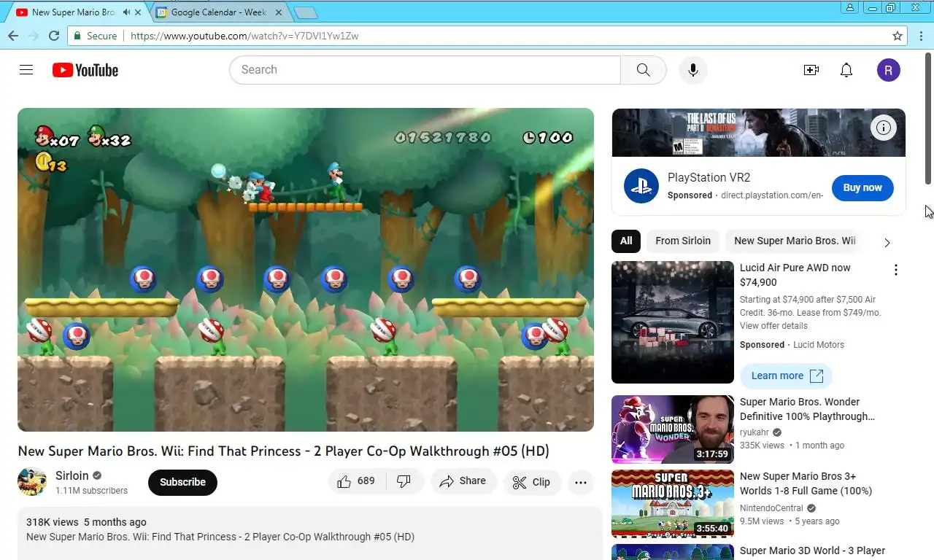Open a new browser tab
This screenshot has width=934, height=560.
coord(306,13)
